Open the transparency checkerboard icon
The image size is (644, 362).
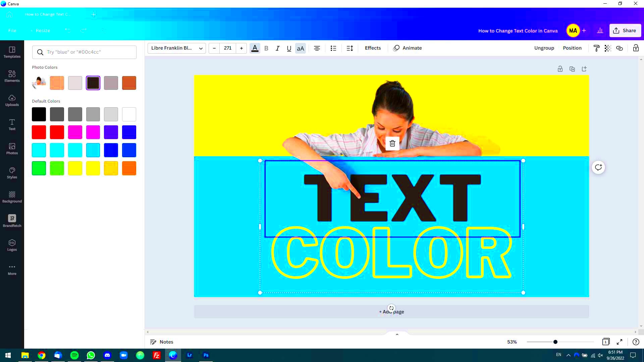point(608,48)
